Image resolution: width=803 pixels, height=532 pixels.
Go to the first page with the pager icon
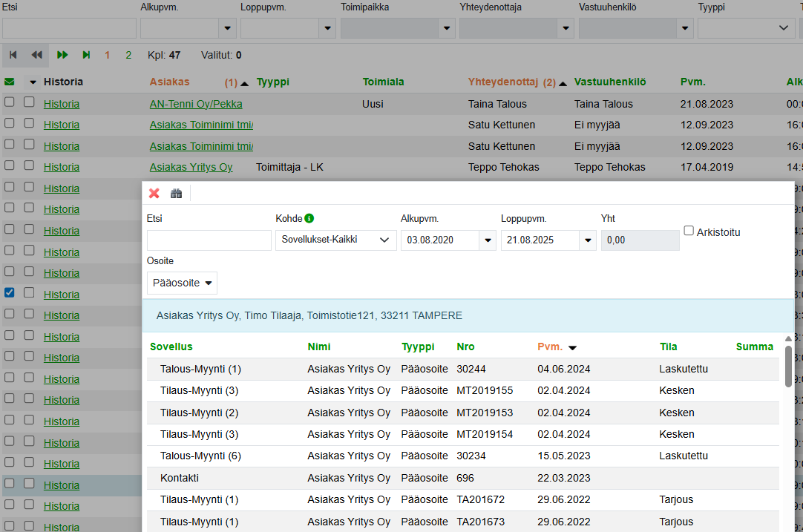13,55
